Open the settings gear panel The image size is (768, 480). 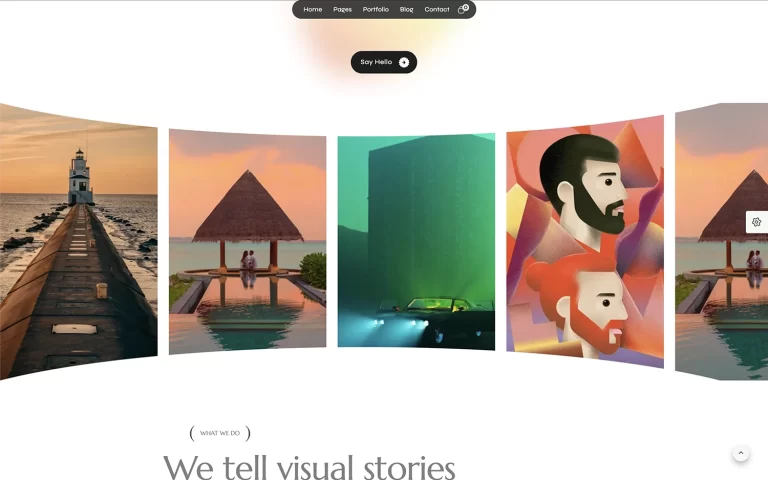tap(756, 222)
